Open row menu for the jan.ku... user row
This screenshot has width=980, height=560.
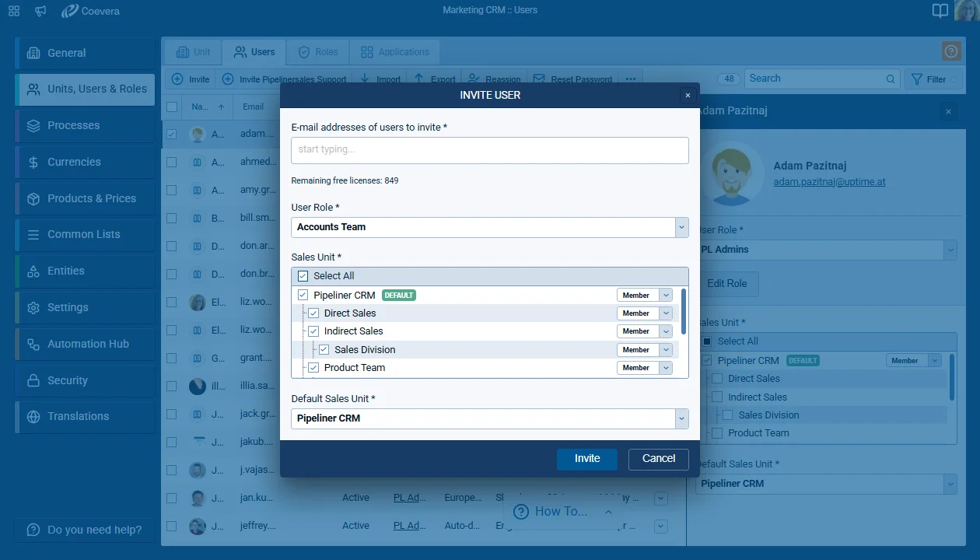[661, 498]
